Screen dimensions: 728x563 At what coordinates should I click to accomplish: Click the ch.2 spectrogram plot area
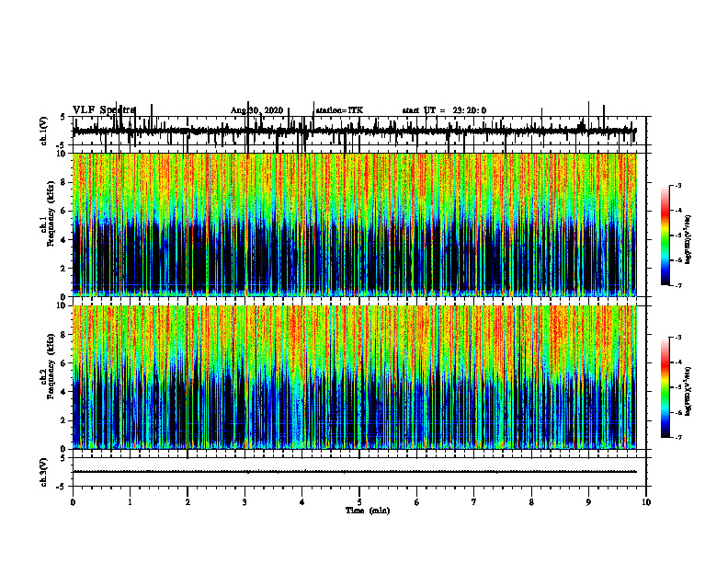(354, 377)
